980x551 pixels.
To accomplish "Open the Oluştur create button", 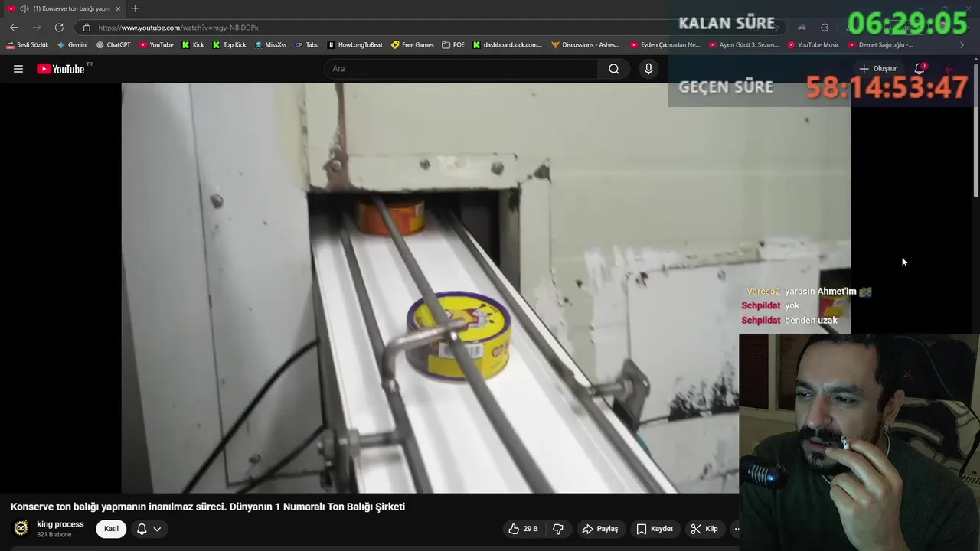I will (x=877, y=69).
